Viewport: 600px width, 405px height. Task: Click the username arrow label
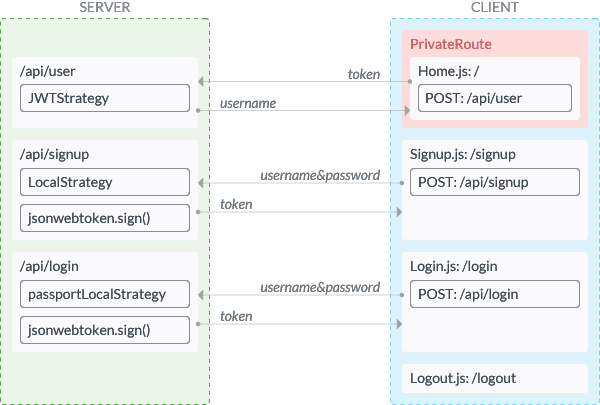248,103
